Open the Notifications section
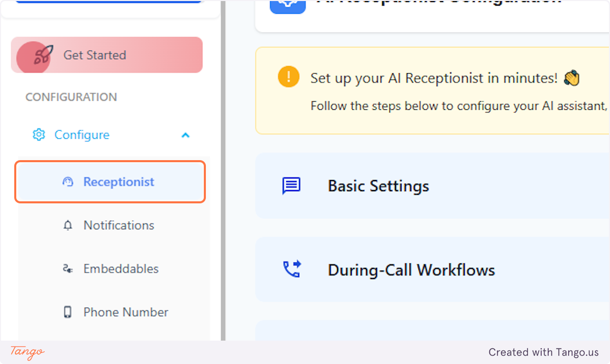This screenshot has height=364, width=610. (118, 225)
